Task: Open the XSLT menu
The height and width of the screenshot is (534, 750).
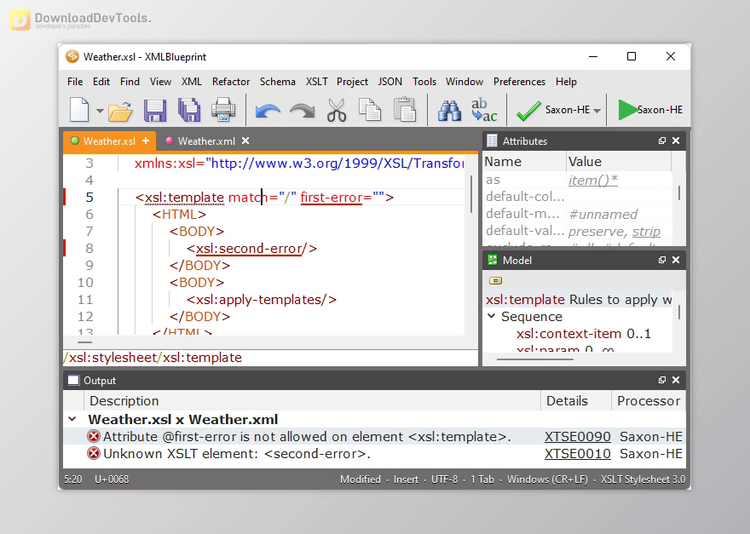Action: tap(316, 82)
